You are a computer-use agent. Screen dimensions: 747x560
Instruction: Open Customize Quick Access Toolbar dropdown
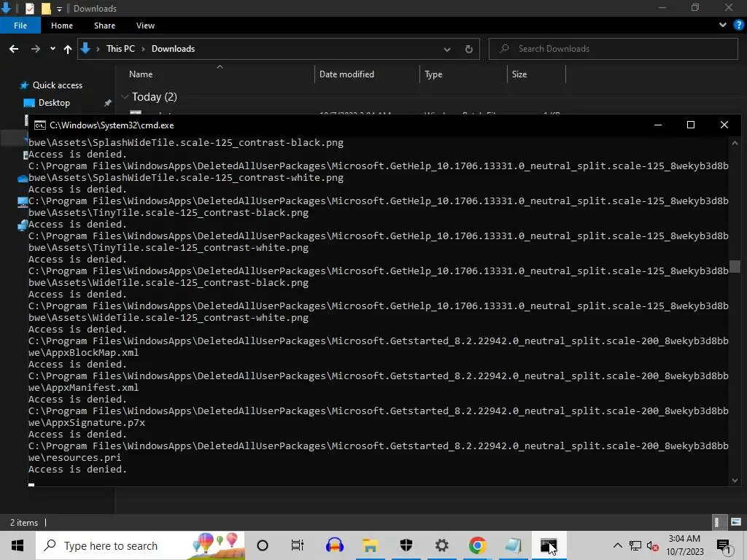(59, 9)
